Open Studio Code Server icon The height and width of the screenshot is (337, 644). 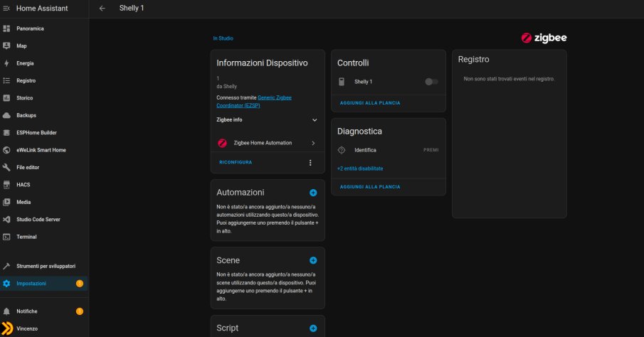[6, 219]
